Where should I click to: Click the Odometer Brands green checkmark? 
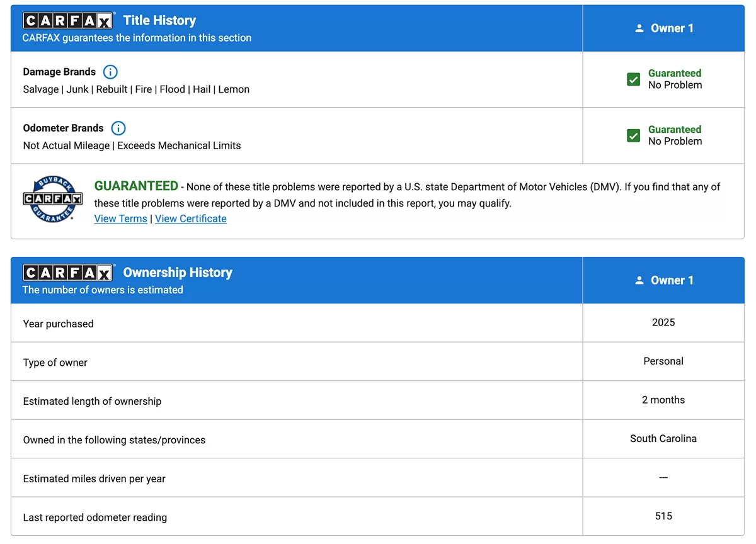tap(633, 135)
